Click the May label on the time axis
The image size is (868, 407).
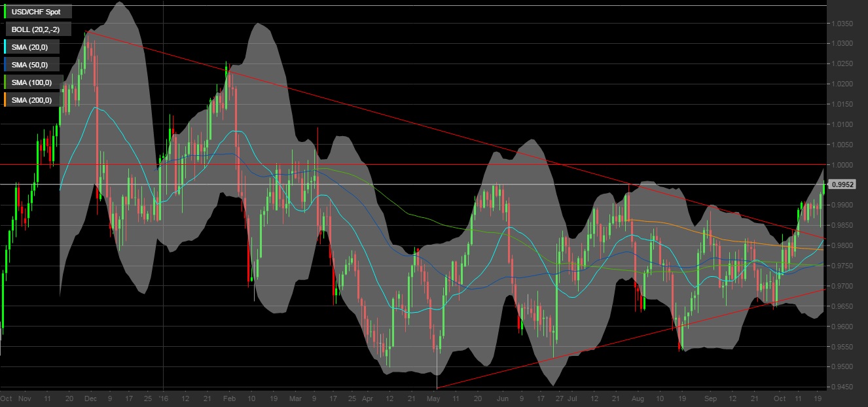[x=433, y=398]
